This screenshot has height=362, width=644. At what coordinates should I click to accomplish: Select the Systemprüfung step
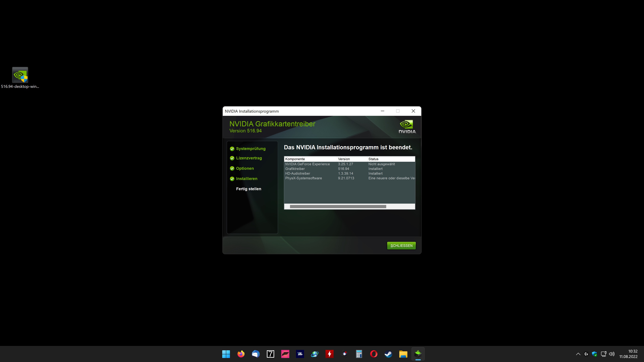click(251, 149)
